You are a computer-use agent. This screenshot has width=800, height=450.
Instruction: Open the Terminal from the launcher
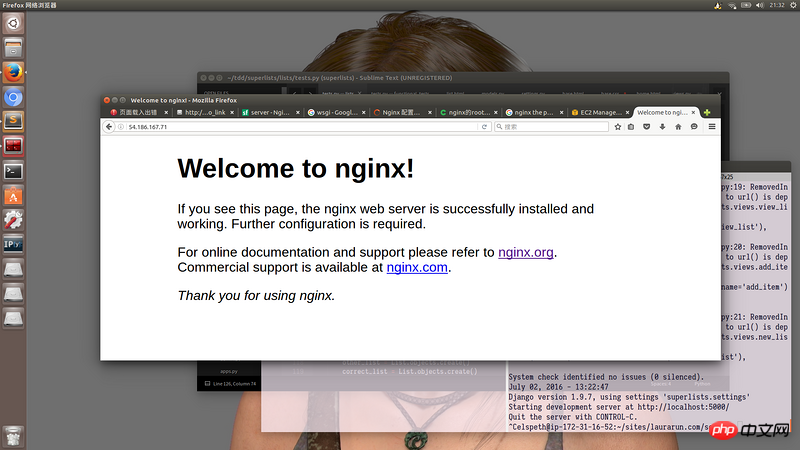(x=13, y=171)
